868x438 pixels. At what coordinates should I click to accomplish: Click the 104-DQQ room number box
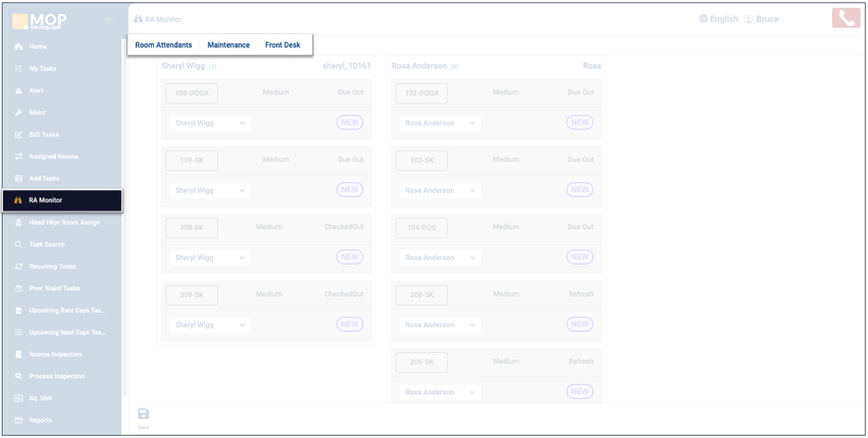421,228
